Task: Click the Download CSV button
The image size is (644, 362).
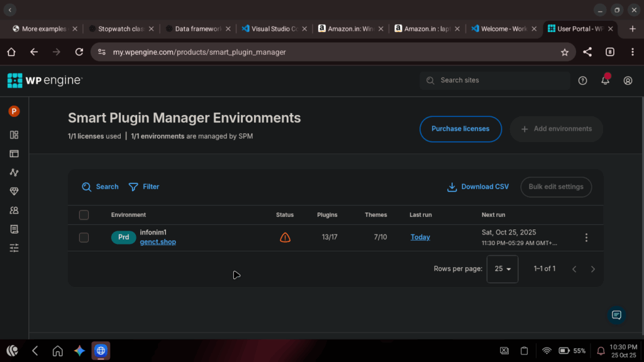Action: tap(478, 187)
